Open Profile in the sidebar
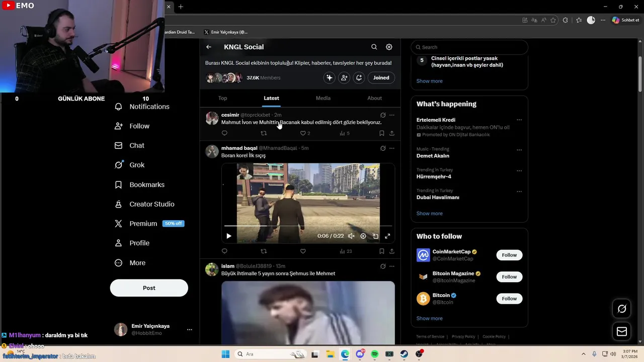 pyautogui.click(x=132, y=243)
